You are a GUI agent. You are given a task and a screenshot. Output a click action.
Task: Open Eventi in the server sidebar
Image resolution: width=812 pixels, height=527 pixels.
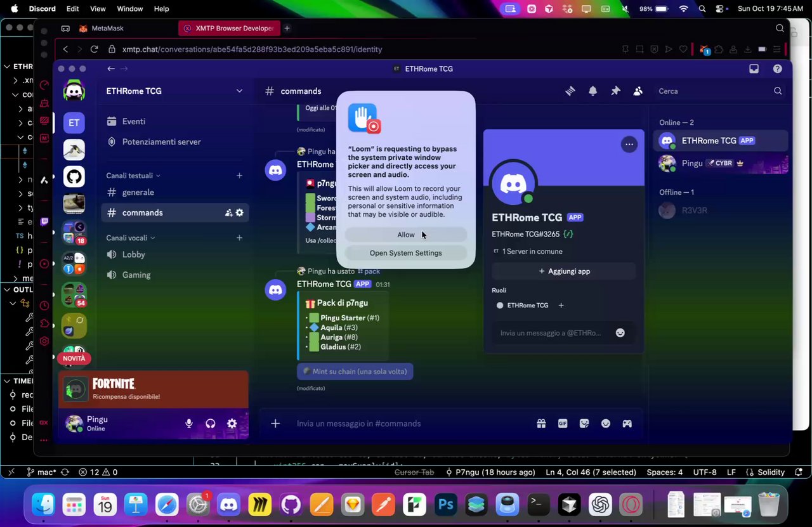tap(174, 121)
